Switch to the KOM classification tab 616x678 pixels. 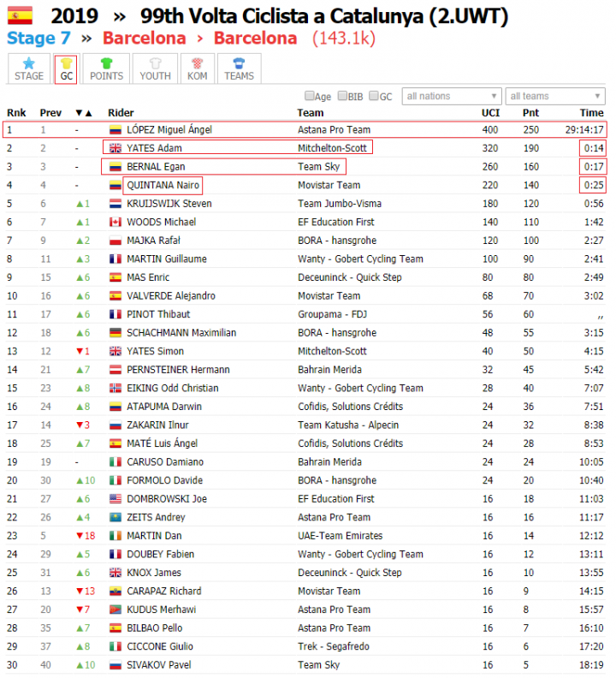click(197, 69)
